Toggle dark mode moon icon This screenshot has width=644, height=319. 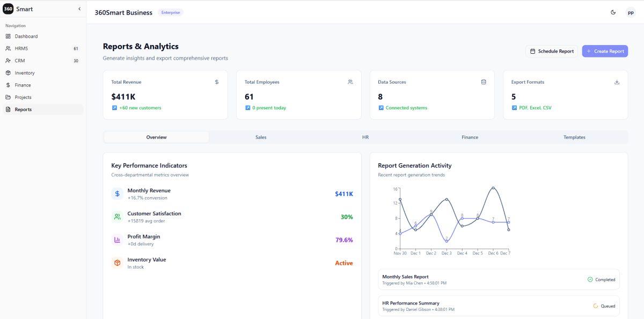613,12
